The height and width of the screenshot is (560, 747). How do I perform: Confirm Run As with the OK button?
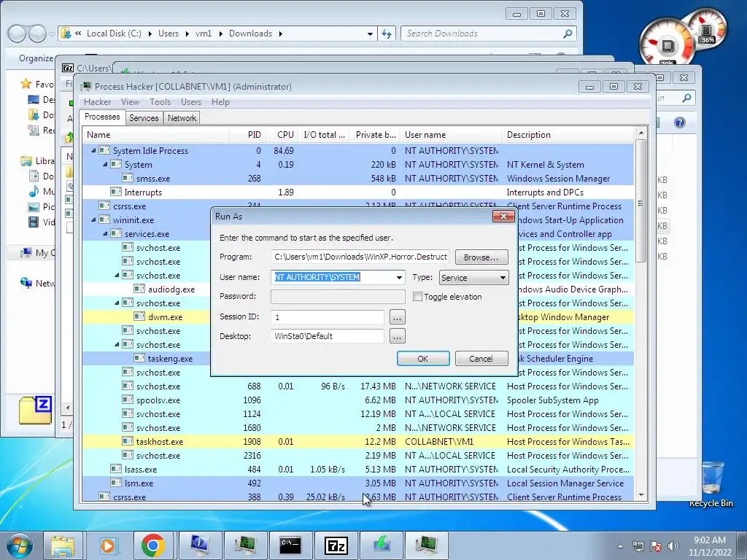423,359
